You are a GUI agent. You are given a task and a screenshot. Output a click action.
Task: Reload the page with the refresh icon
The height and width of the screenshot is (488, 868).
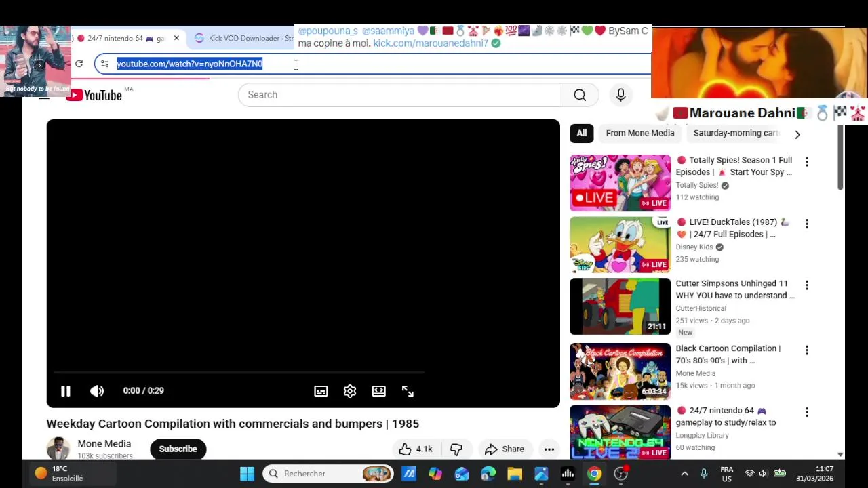coord(79,64)
